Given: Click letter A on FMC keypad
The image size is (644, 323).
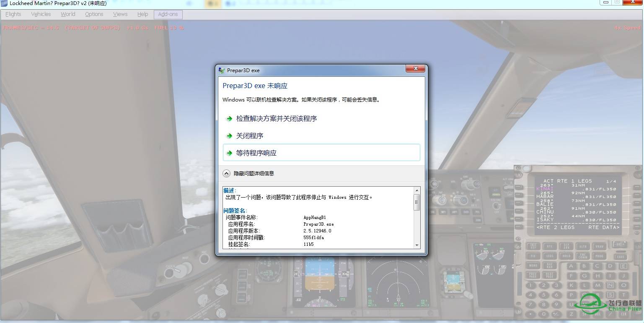Looking at the screenshot, I should click(x=571, y=266).
